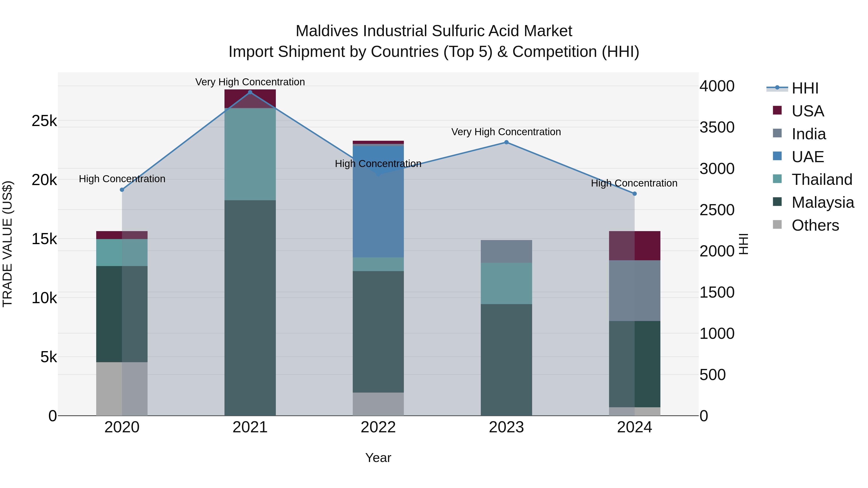Click the TRADE VALUE (US$) axis title
The width and height of the screenshot is (868, 488).
(x=7, y=244)
